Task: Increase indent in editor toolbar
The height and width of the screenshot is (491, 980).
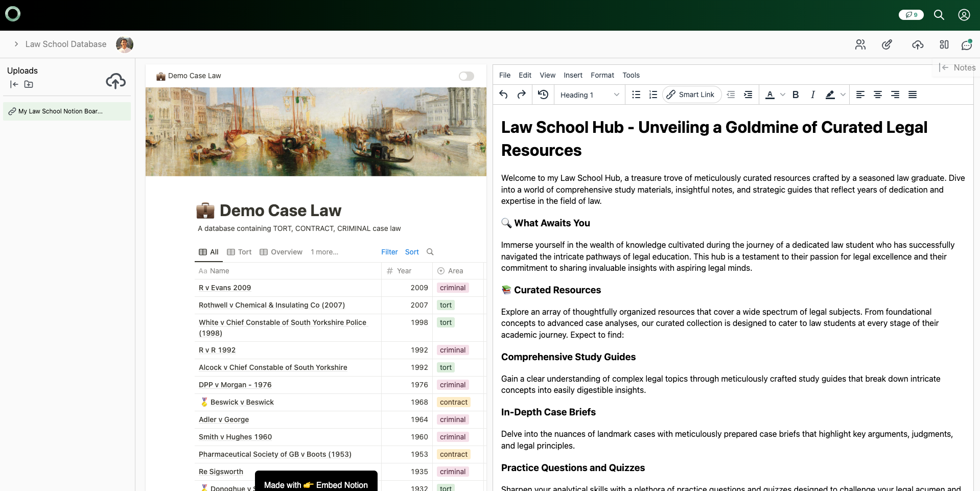Action: pos(748,95)
